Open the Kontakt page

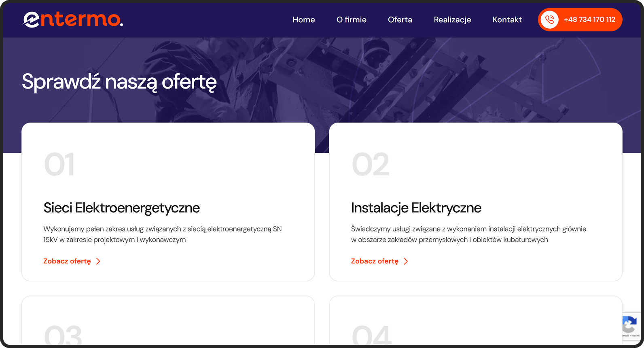pos(507,19)
